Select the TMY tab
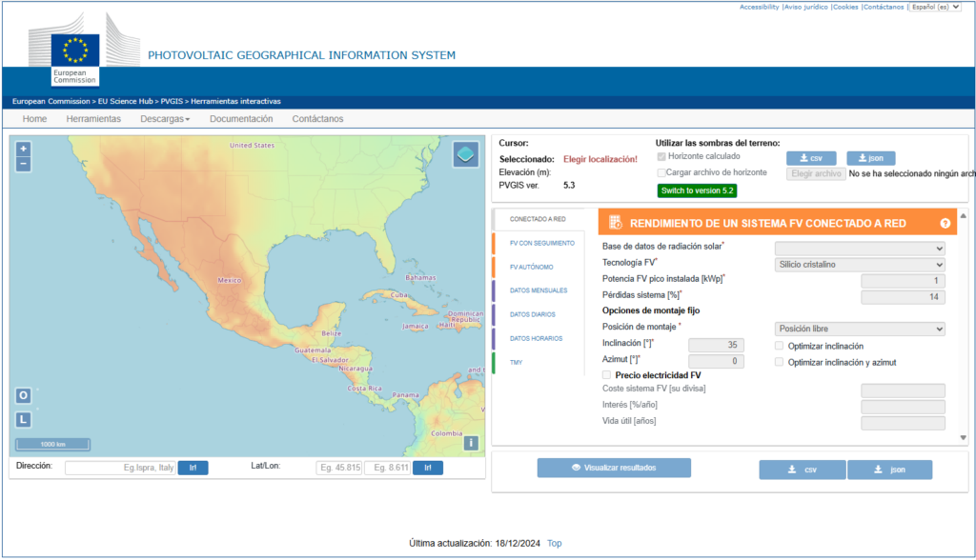976x560 pixels. coord(516,362)
